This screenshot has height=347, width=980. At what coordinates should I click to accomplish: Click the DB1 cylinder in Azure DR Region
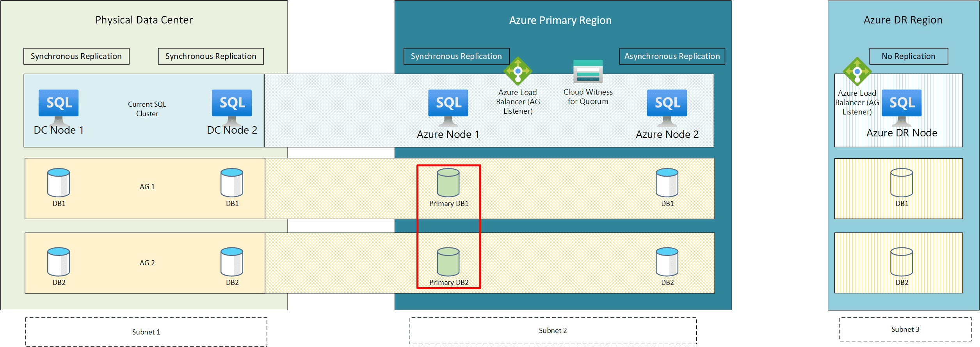[x=902, y=182]
